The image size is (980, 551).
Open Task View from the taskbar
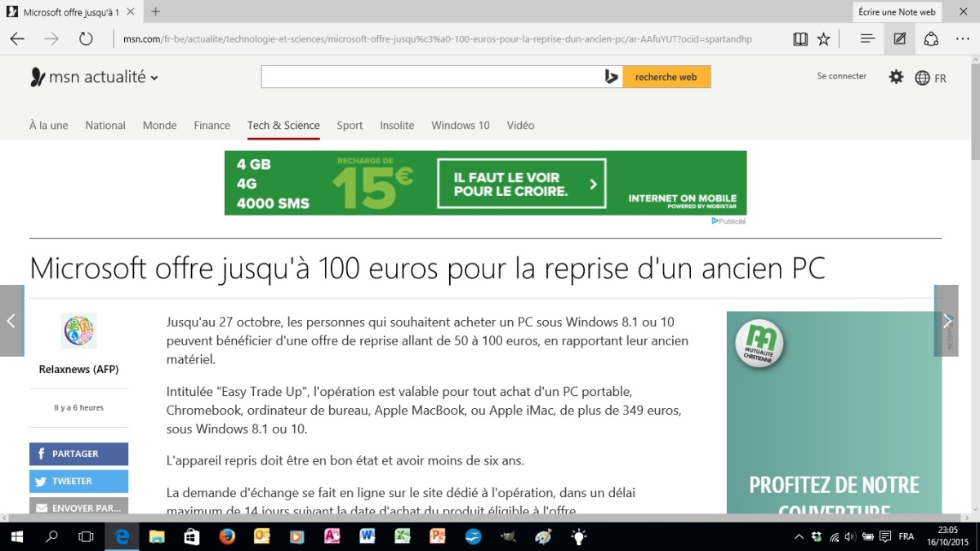point(86,536)
